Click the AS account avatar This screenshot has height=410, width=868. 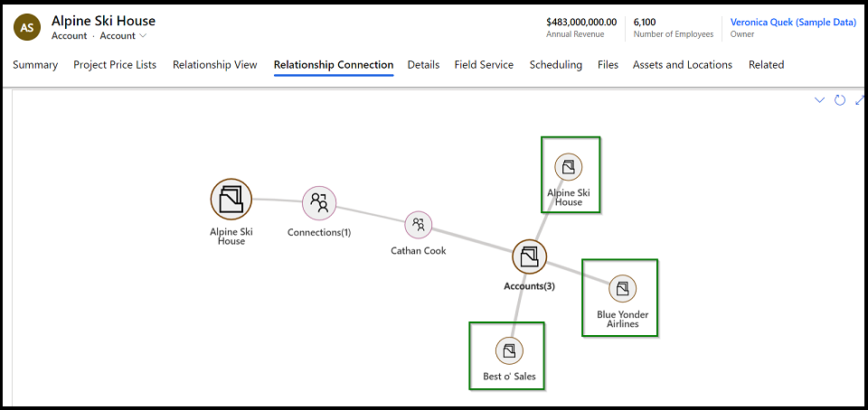tap(27, 28)
